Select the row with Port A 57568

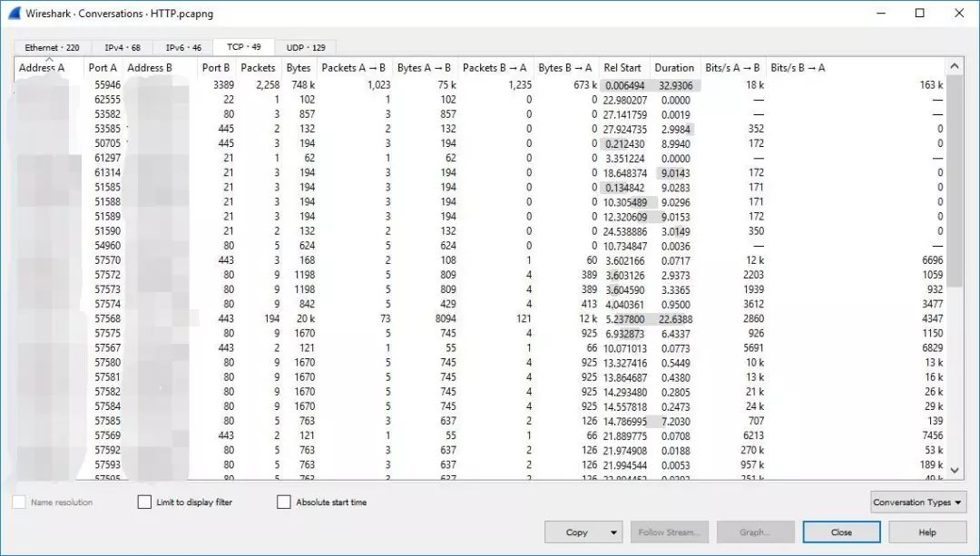pyautogui.click(x=480, y=318)
